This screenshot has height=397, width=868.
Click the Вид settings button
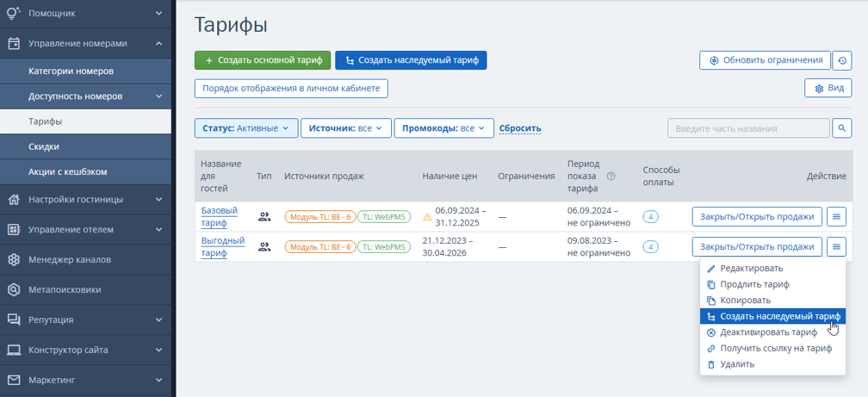click(x=828, y=89)
